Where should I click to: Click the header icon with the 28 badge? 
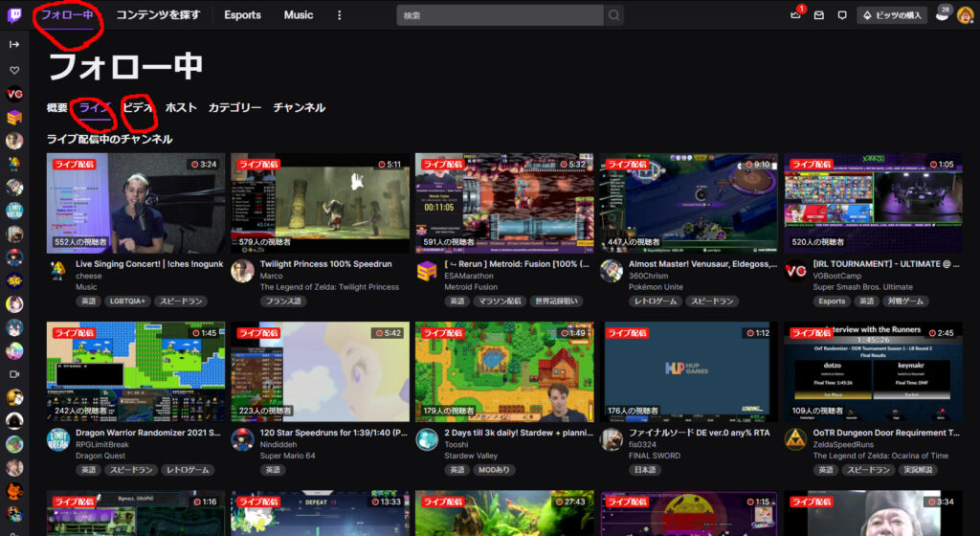click(943, 13)
